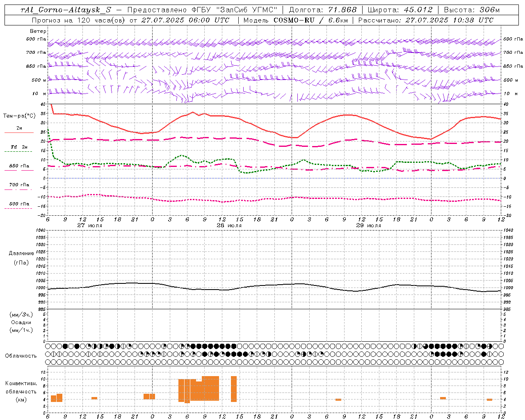This screenshot has width=525, height=420.
Task: Click the tall isolated orange convective bar near 15h 28 июля
Action: click(x=234, y=389)
